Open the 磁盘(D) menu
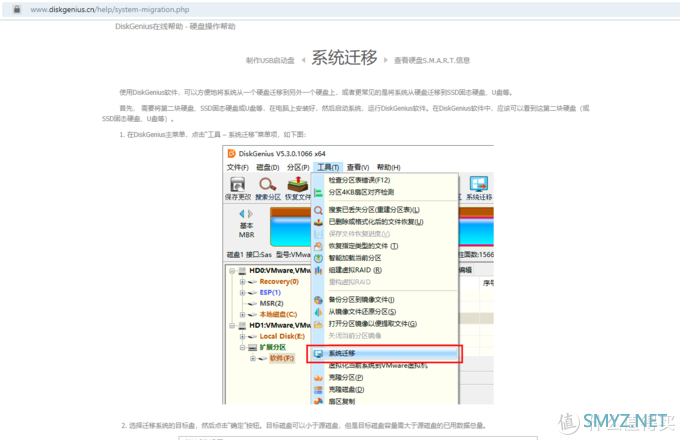This screenshot has height=440, width=680. tap(268, 167)
